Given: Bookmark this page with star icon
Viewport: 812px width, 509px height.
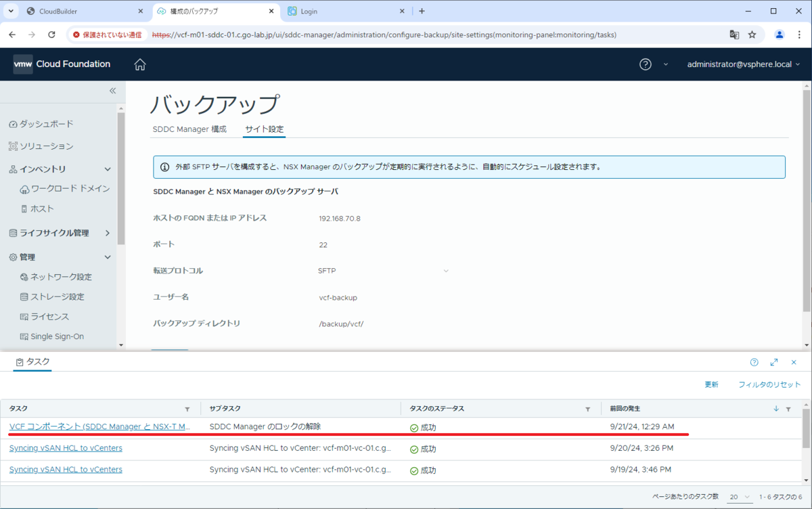Looking at the screenshot, I should click(x=752, y=35).
